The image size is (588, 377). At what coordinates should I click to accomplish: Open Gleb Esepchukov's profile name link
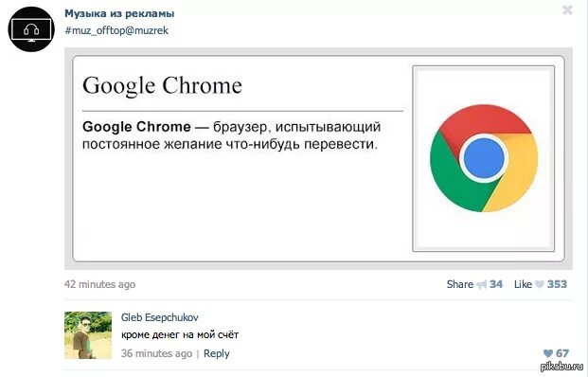[x=159, y=317]
